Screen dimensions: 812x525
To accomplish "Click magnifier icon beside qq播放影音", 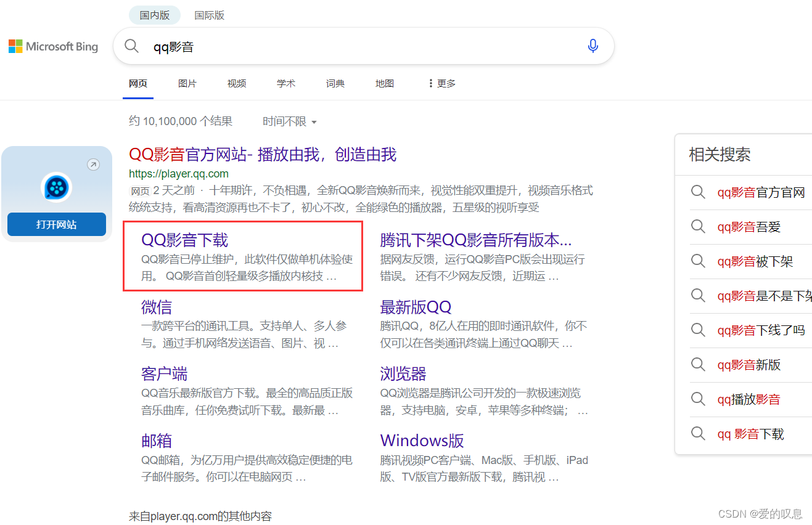I will click(698, 399).
